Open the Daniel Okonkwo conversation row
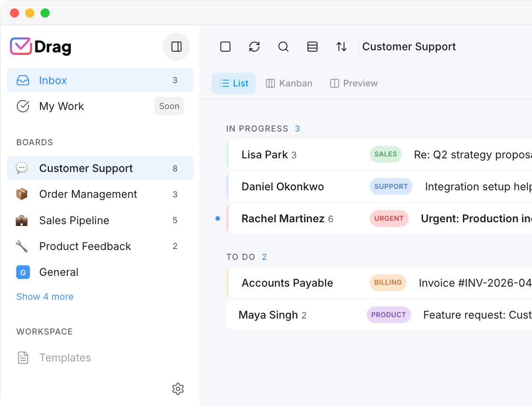Screen dimensions: 532x406 (379, 187)
